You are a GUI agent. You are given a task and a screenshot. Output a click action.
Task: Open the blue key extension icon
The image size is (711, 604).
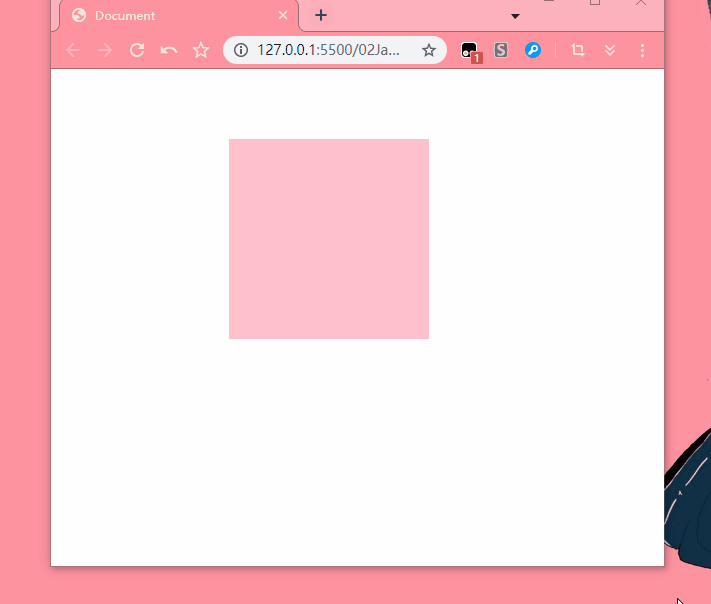[x=533, y=50]
